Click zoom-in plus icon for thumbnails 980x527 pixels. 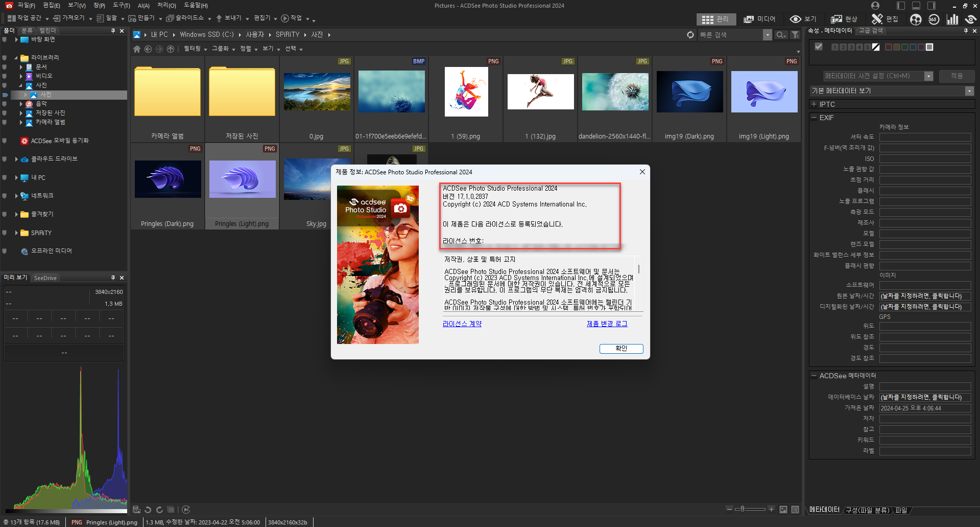pyautogui.click(x=771, y=509)
